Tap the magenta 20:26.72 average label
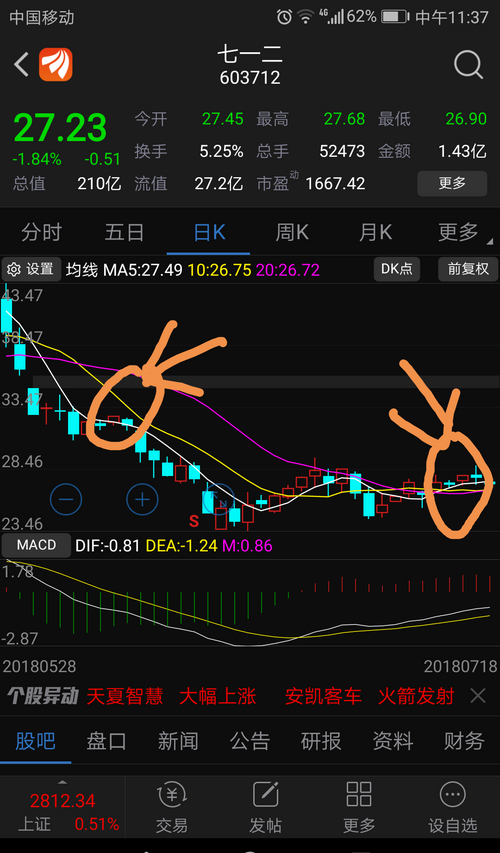 (288, 269)
